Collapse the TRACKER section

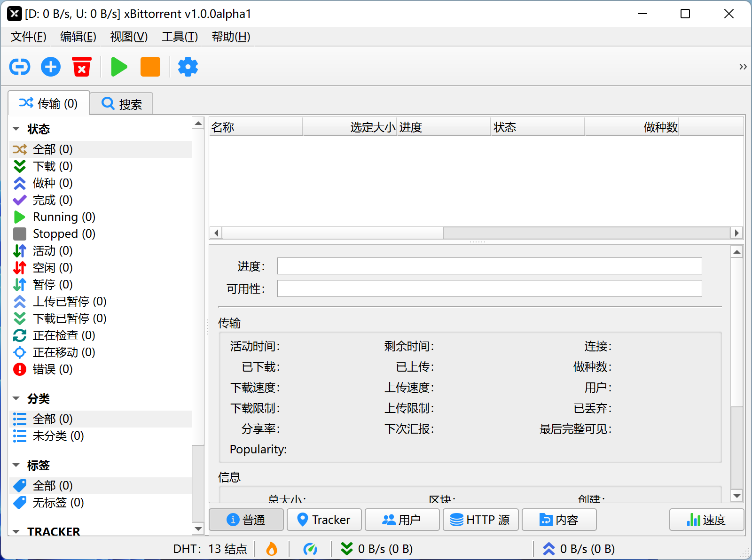[x=16, y=532]
